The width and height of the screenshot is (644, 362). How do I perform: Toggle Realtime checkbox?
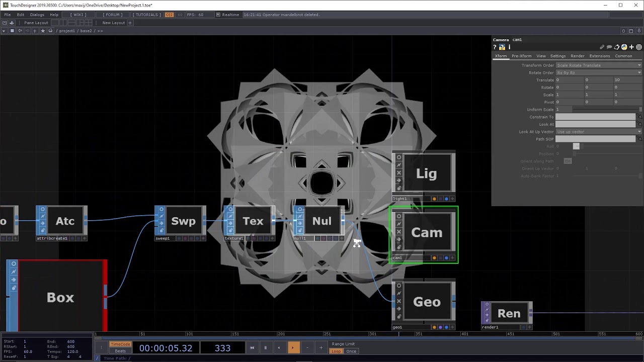click(218, 15)
